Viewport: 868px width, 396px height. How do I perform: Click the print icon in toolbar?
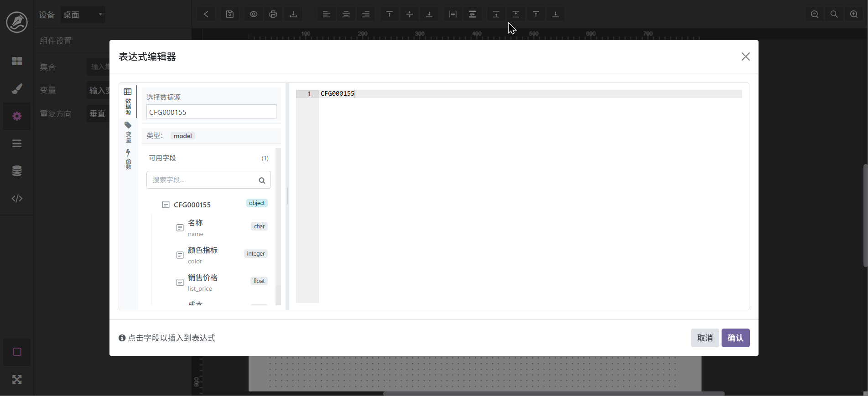pos(273,14)
